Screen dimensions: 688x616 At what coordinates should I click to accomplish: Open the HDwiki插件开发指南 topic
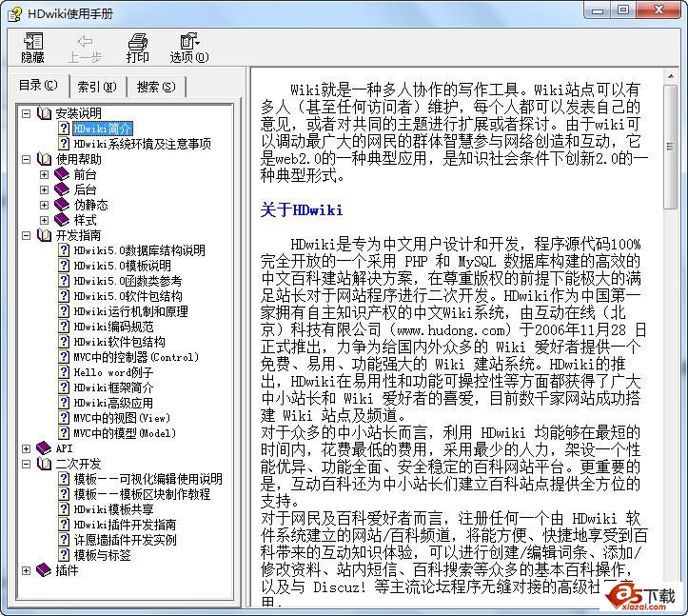[125, 525]
